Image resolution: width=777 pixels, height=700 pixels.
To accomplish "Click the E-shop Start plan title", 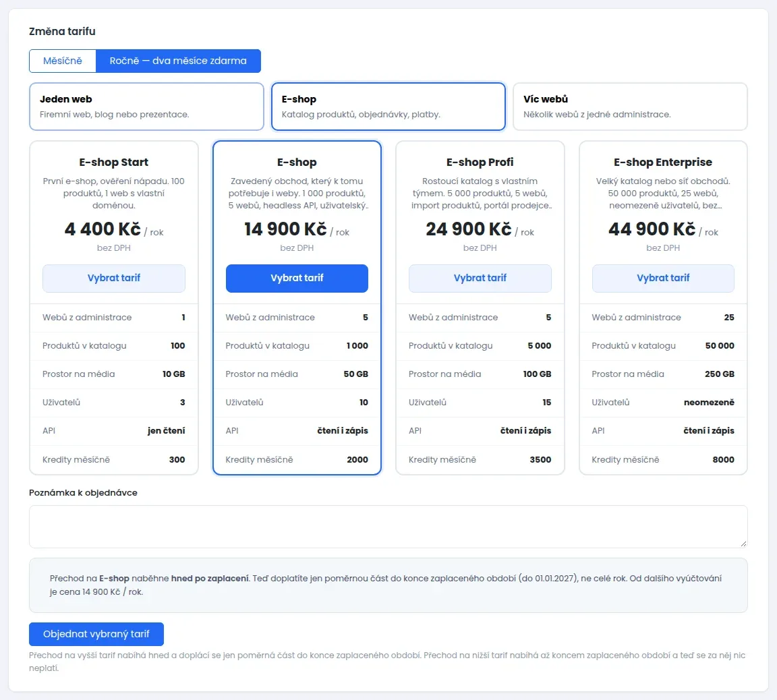I will pyautogui.click(x=114, y=162).
